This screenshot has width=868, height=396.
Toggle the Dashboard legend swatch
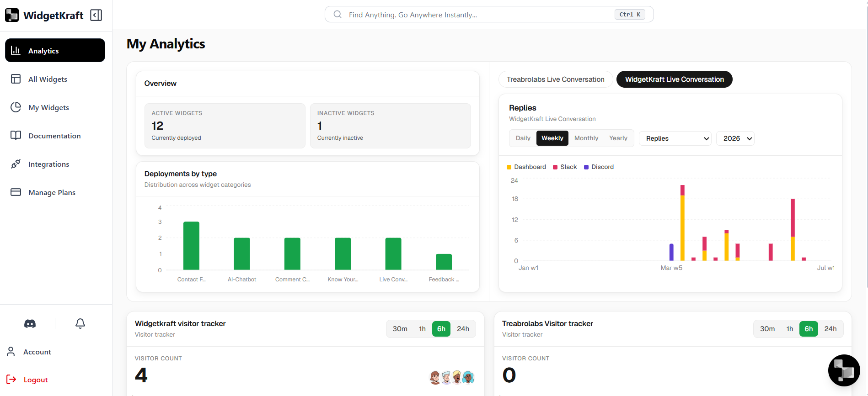click(509, 167)
